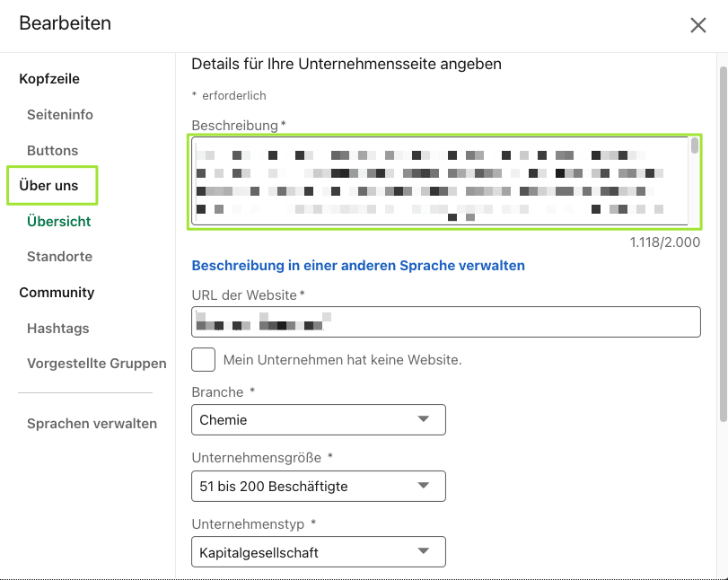Viewport: 728px width, 580px height.
Task: Click into the Beschreibung text area
Action: click(440, 181)
